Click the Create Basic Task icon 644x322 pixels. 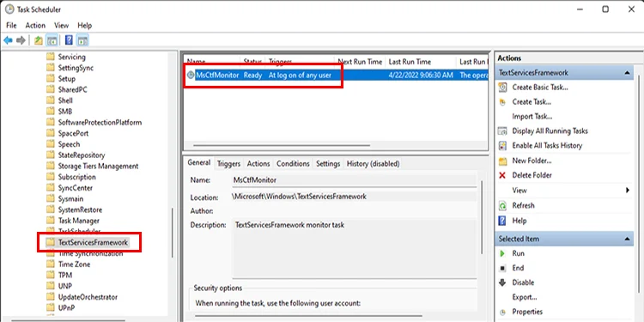coord(502,88)
